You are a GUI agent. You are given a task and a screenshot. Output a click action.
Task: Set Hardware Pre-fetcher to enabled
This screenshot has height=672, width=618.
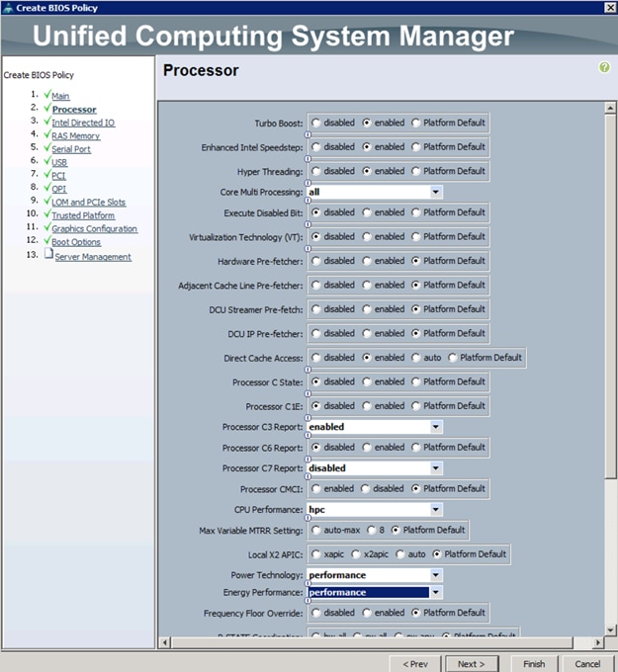(x=367, y=261)
